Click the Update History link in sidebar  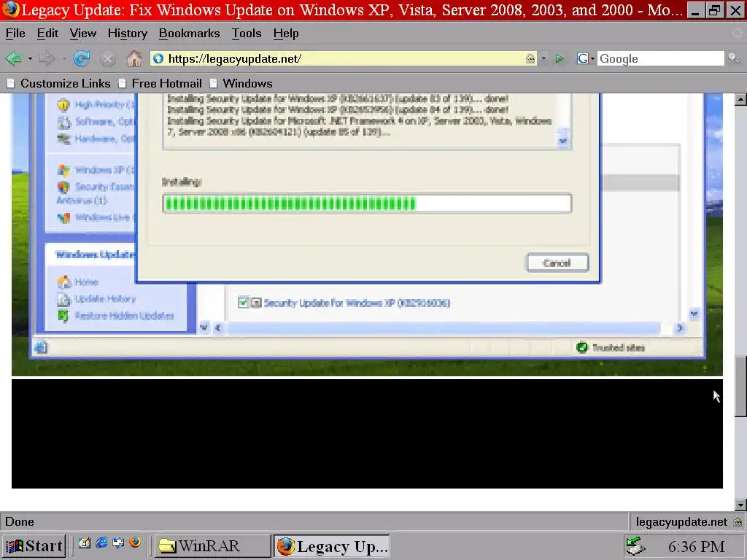pos(105,299)
